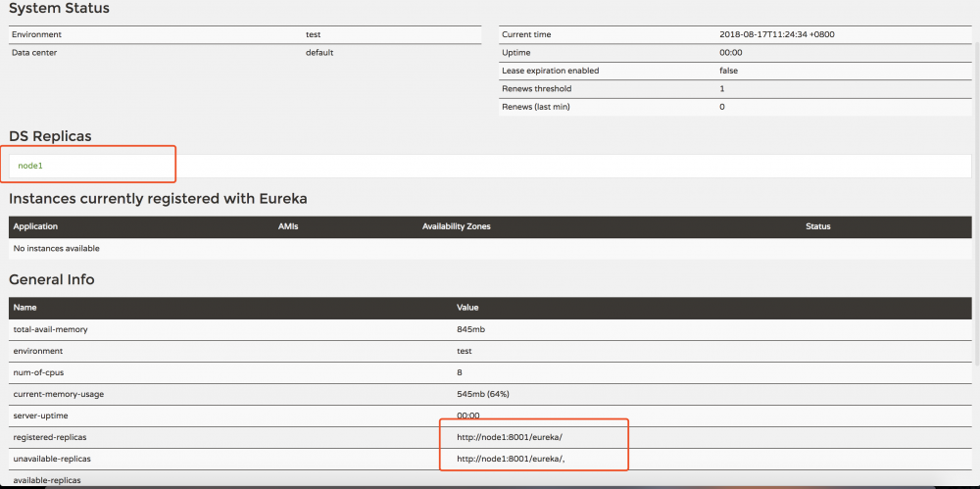Select the 'No instances available' row

tap(490, 248)
